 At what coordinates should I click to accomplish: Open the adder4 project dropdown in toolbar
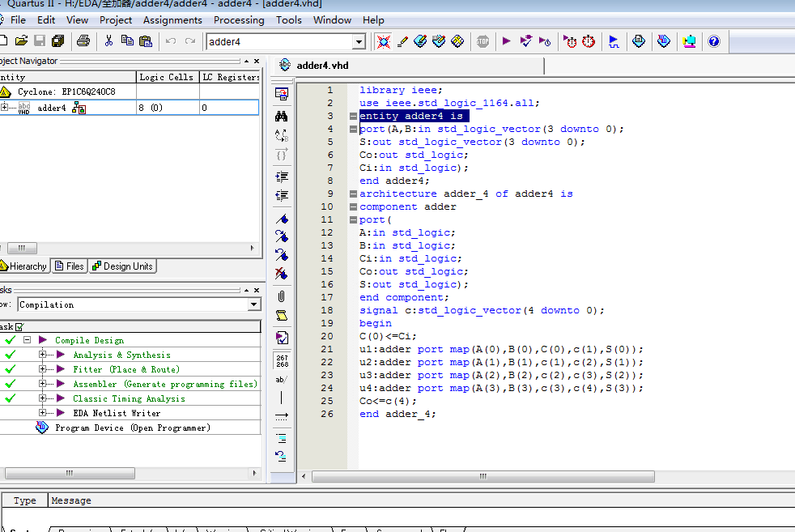[359, 41]
